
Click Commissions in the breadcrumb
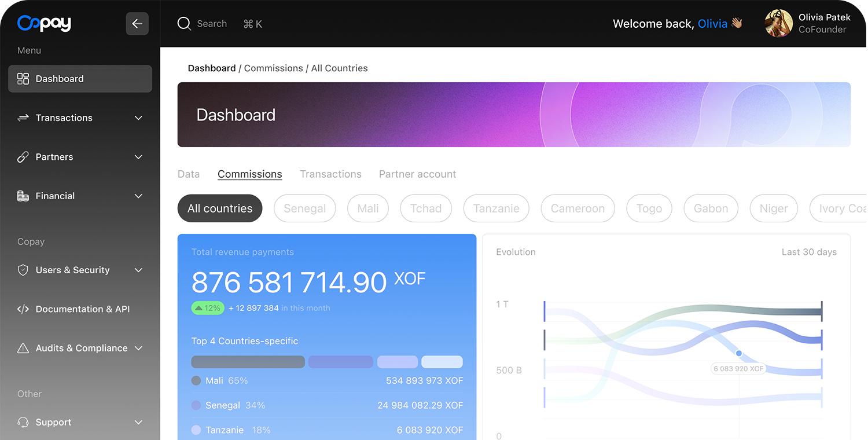pos(273,68)
